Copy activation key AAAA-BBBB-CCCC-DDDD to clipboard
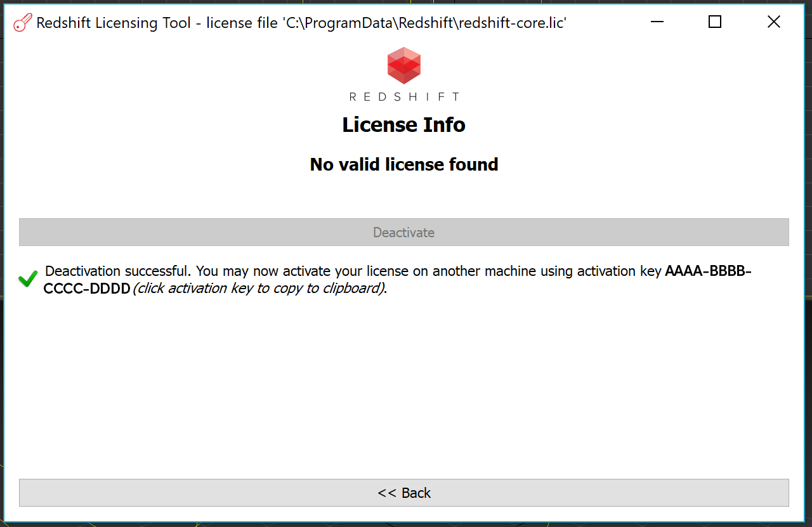 (708, 271)
